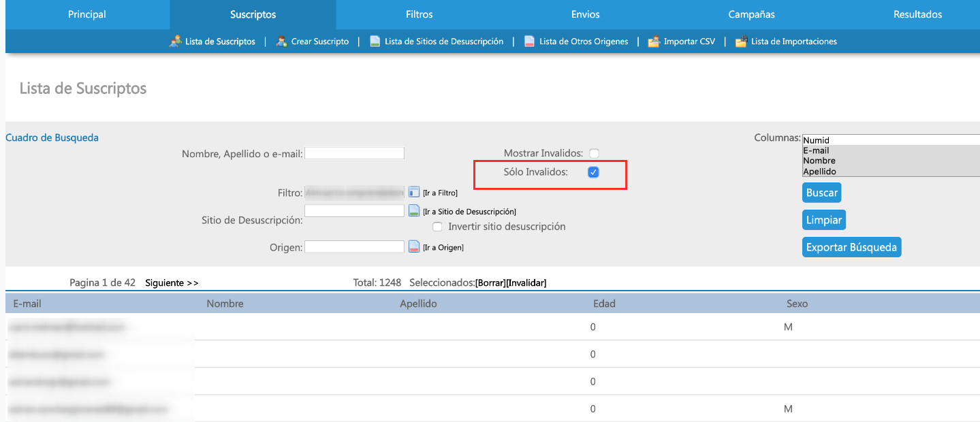Select the Campañas tab
Image resolution: width=980 pixels, height=422 pixels.
751,14
